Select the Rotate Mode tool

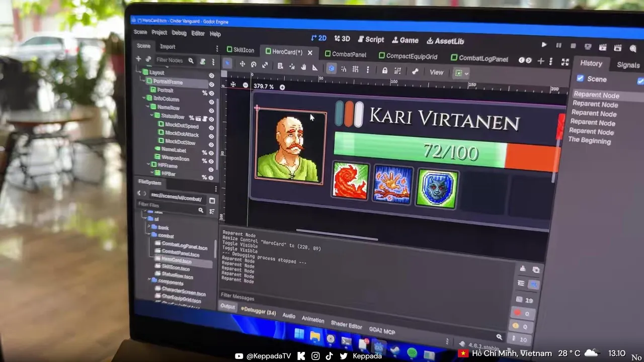click(x=254, y=65)
